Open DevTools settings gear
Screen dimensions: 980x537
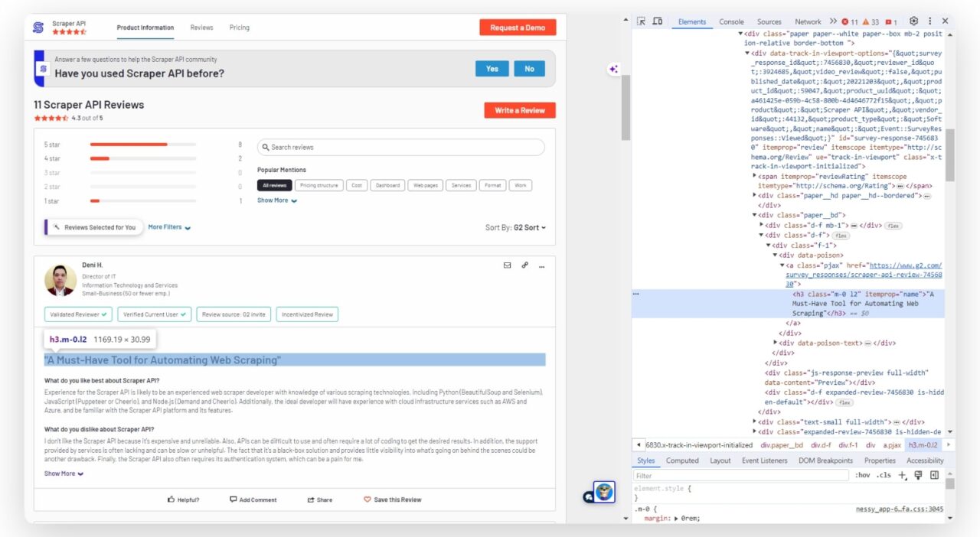[913, 21]
